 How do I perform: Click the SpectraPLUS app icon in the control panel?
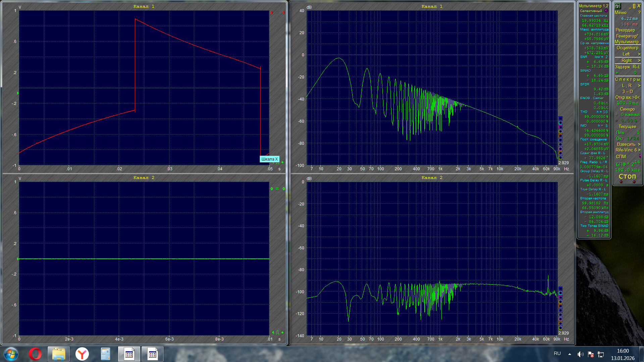pyautogui.click(x=618, y=6)
